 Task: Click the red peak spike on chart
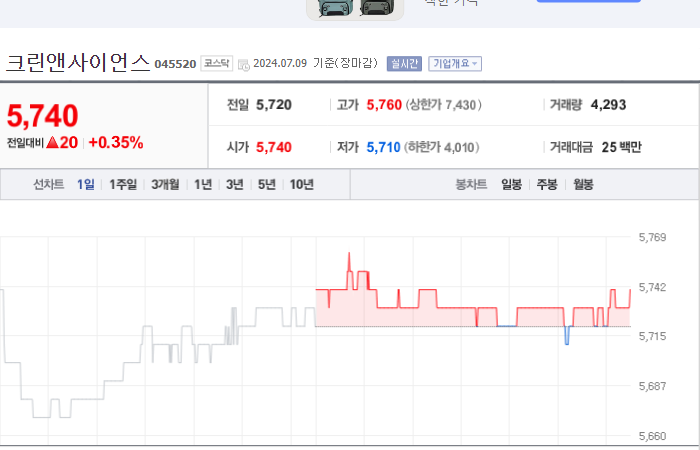(x=349, y=261)
